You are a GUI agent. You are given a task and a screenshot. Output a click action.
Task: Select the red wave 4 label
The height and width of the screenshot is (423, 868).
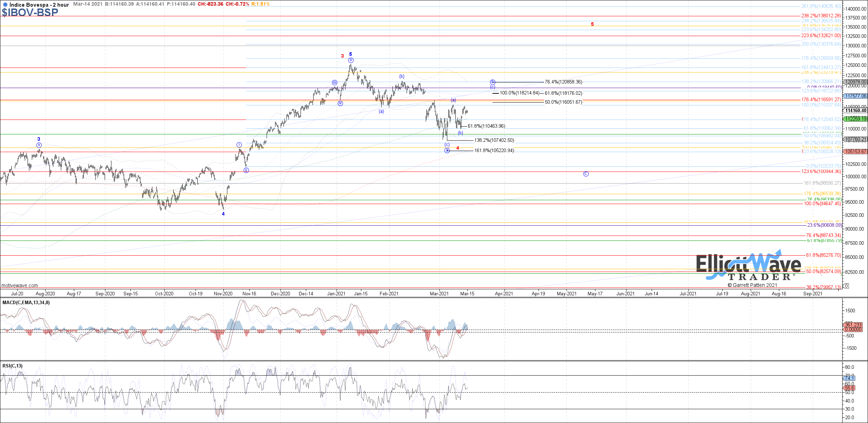(x=458, y=148)
